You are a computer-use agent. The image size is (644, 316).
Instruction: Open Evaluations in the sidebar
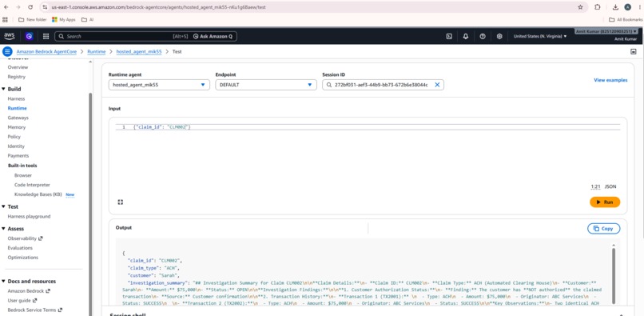pos(20,248)
